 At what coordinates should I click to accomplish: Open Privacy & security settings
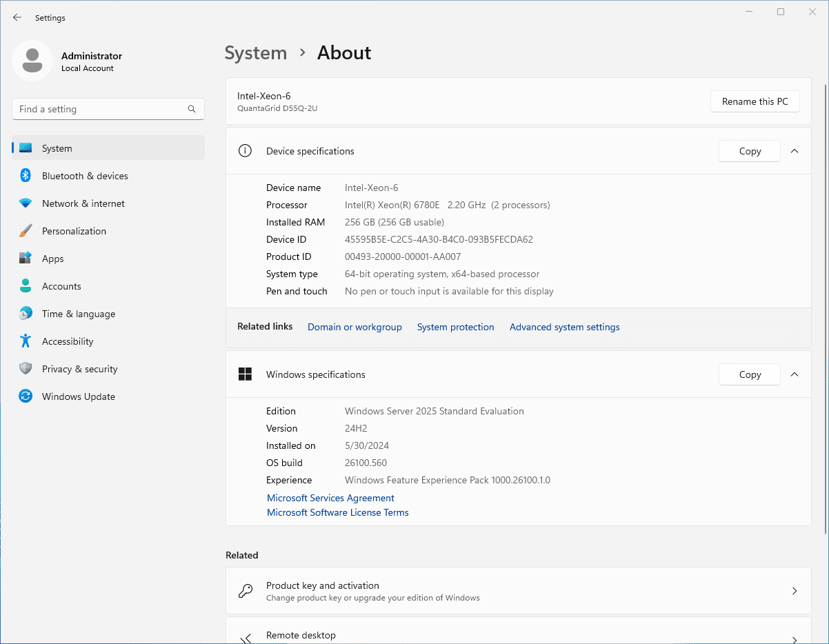pyautogui.click(x=108, y=369)
